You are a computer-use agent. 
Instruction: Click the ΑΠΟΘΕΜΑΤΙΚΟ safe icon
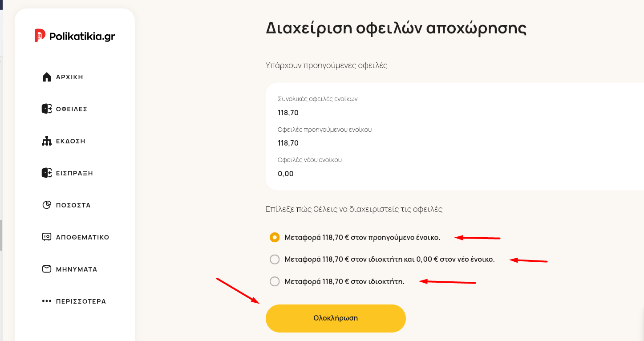[47, 237]
